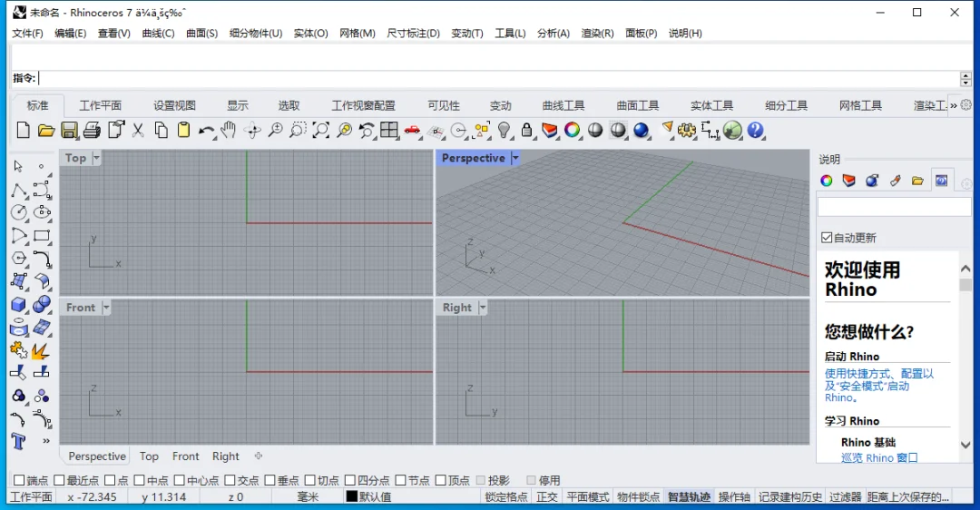This screenshot has height=510, width=980.
Task: Click the help panel search field
Action: click(895, 207)
